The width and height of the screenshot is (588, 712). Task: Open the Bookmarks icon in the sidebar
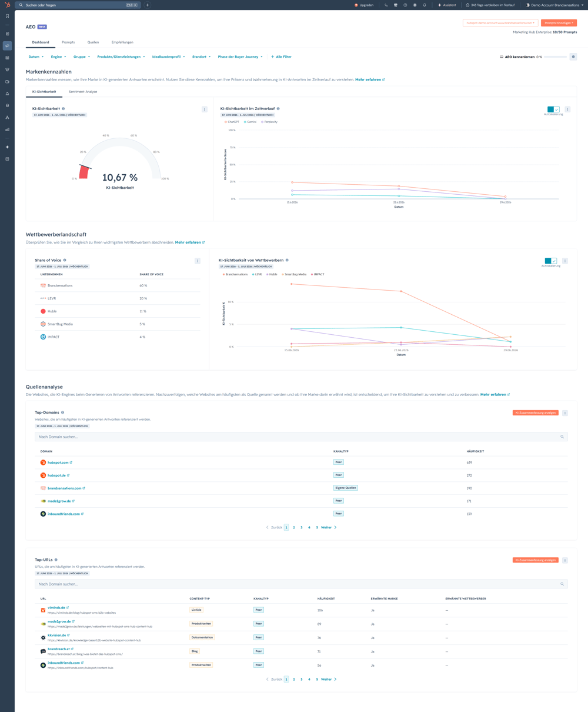7,16
